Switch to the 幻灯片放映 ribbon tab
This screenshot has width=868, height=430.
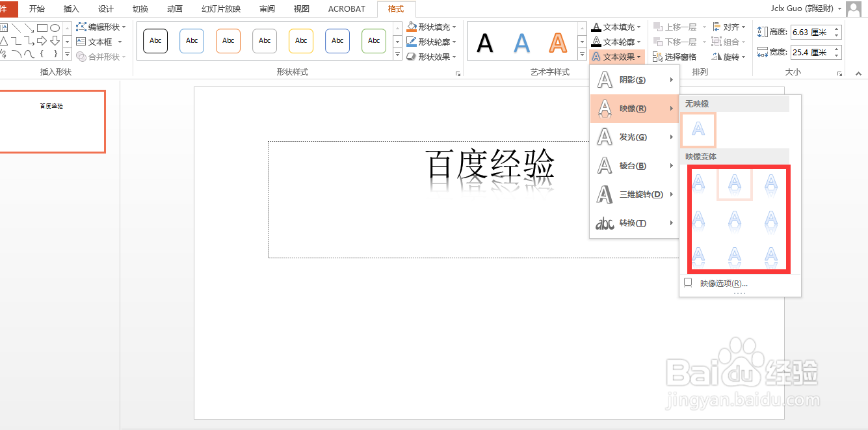tap(221, 8)
